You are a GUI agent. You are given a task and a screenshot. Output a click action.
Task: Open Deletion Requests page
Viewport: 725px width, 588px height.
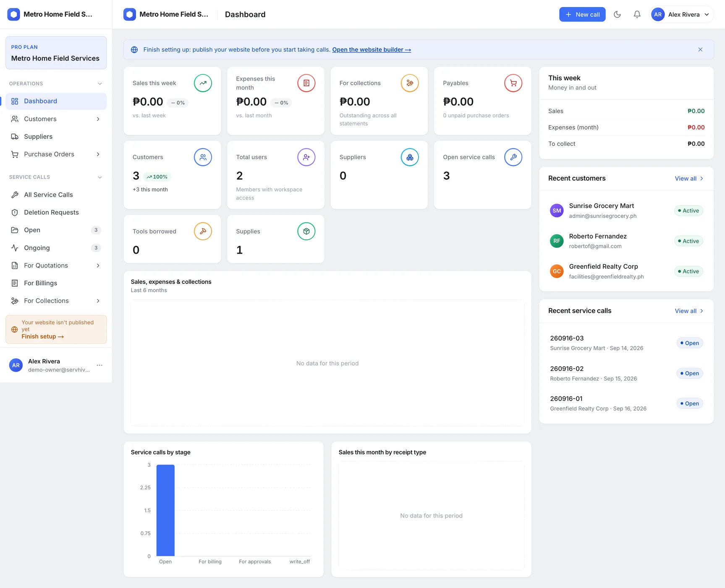[x=56, y=213]
